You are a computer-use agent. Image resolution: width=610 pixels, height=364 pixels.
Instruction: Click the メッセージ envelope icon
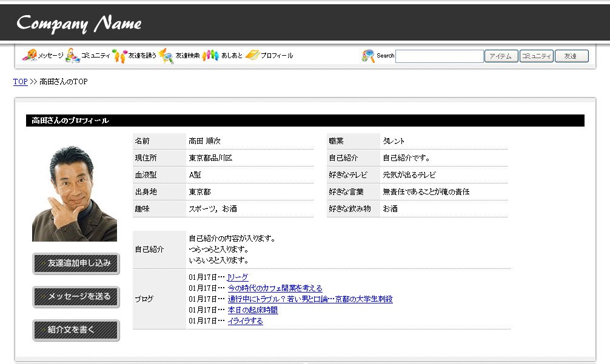click(29, 56)
